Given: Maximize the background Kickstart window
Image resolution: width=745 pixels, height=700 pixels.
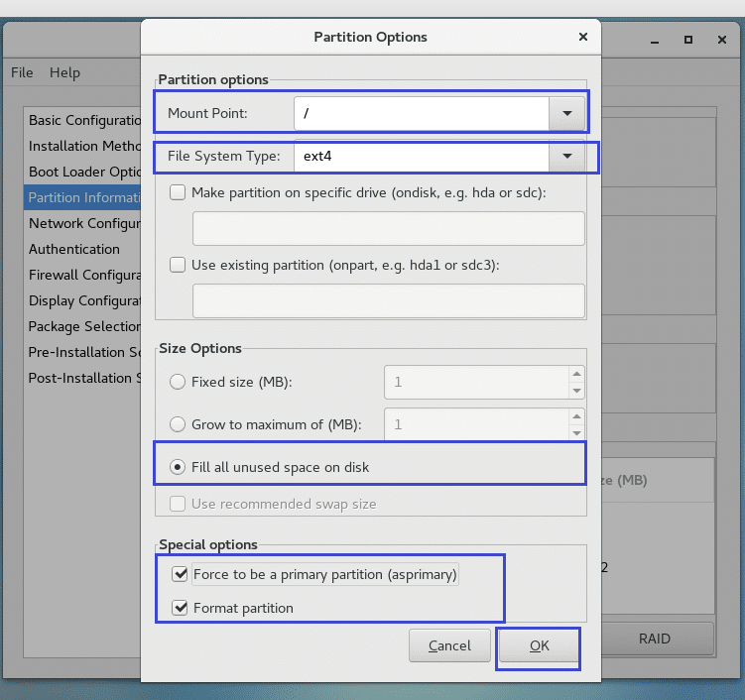Looking at the screenshot, I should click(687, 40).
